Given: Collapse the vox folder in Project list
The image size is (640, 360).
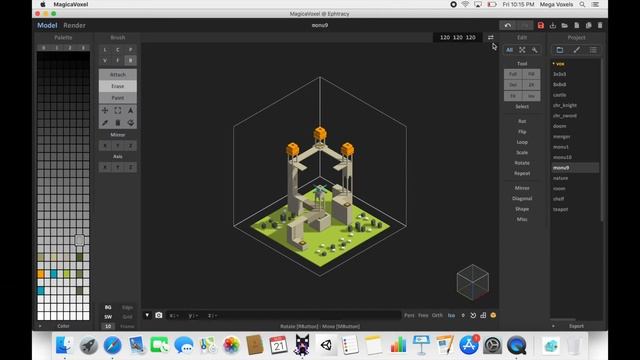Looking at the screenshot, I should click(x=559, y=64).
